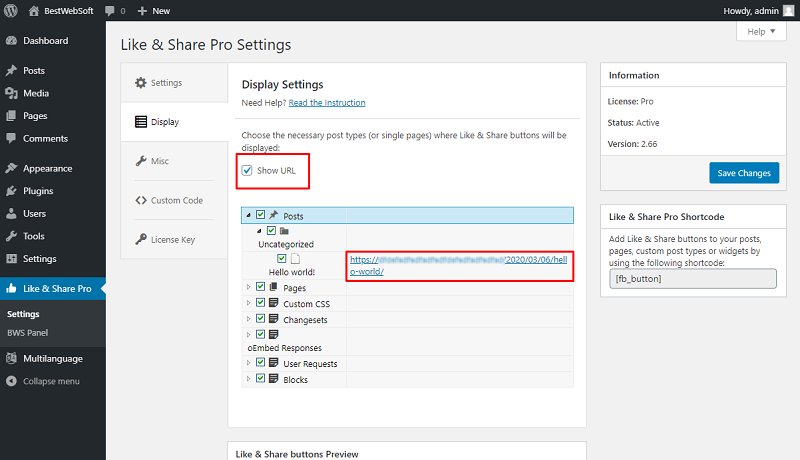Image resolution: width=800 pixels, height=460 pixels.
Task: Toggle the Custom CSS checkbox
Action: 261,302
